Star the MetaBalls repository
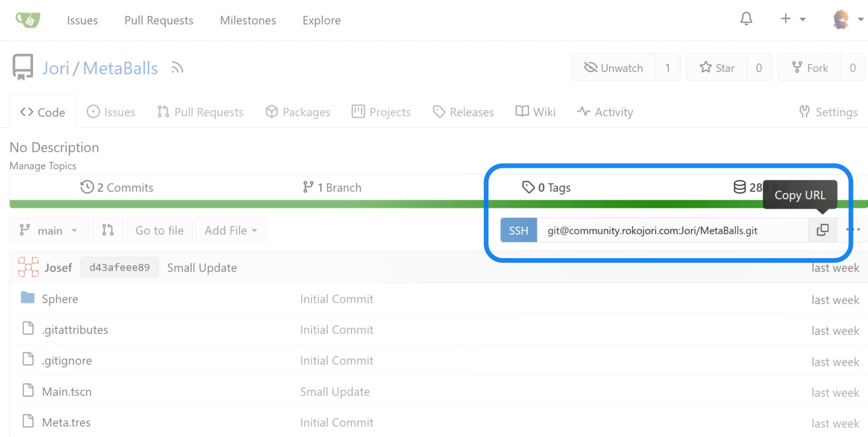868x437 pixels. [717, 68]
